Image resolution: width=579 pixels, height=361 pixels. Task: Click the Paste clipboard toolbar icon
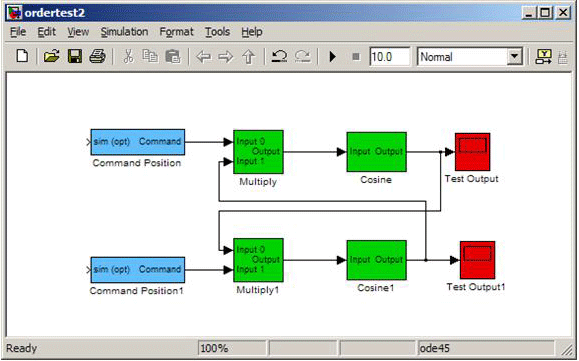point(172,56)
